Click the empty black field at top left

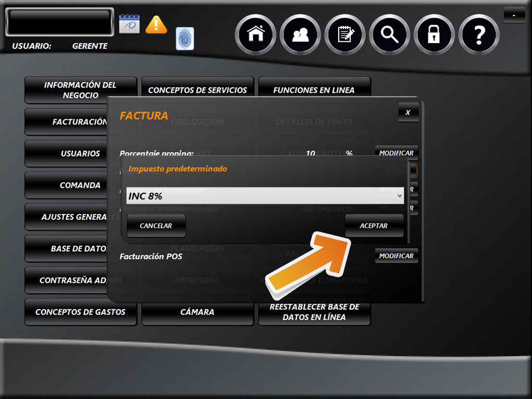[59, 22]
